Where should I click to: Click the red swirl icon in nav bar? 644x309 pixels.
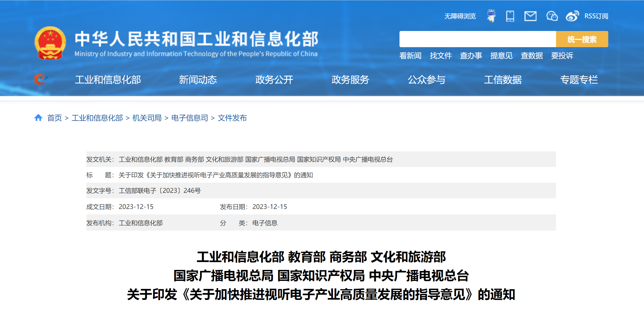(40, 79)
